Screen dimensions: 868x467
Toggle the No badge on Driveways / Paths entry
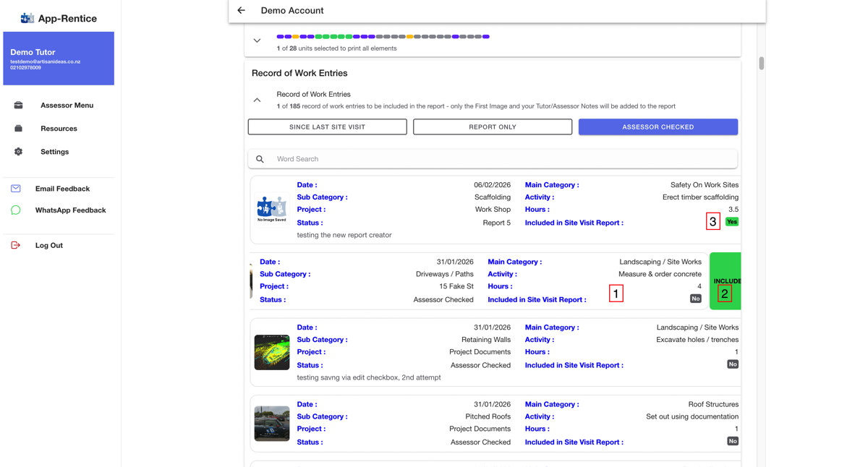[x=696, y=299]
